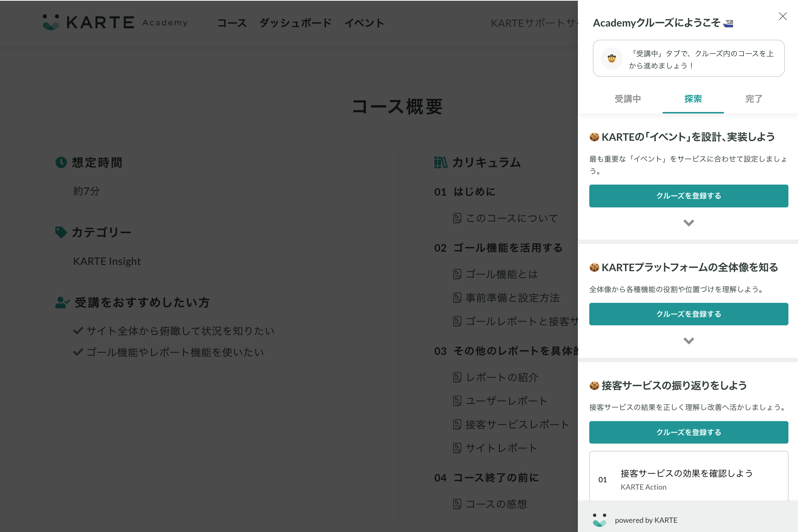
Task: Switch to the 完了 tab
Action: pyautogui.click(x=754, y=99)
